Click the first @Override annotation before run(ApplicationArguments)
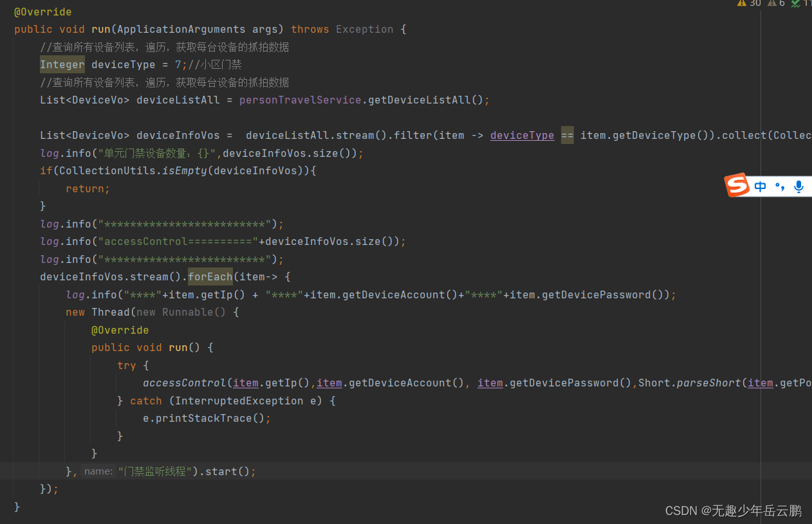The image size is (812, 524). coord(43,12)
